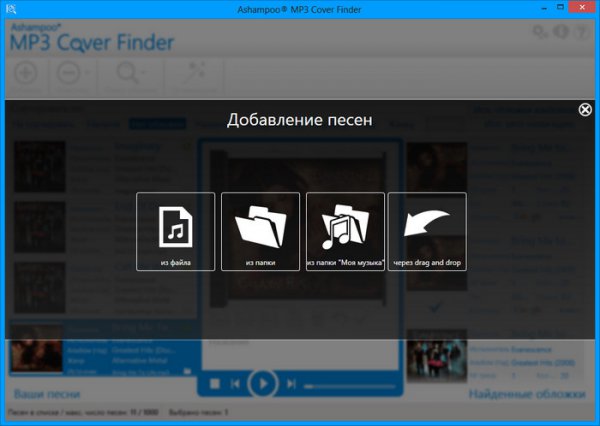This screenshot has width=600, height=426.
Task: Click the checkmark under the found cover
Action: coord(435,307)
